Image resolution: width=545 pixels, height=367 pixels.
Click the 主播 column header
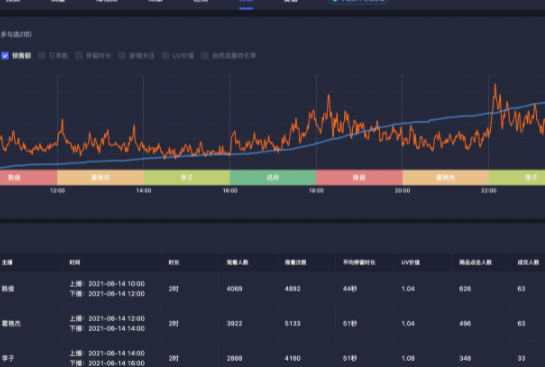coord(7,262)
